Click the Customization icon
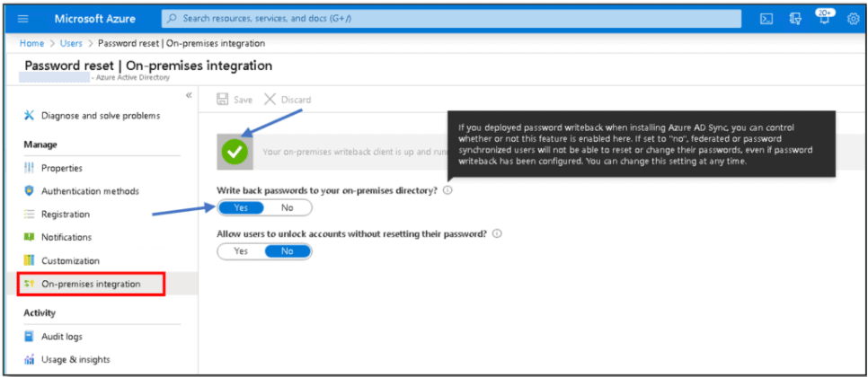Screen dimensions: 868x377 (30, 260)
